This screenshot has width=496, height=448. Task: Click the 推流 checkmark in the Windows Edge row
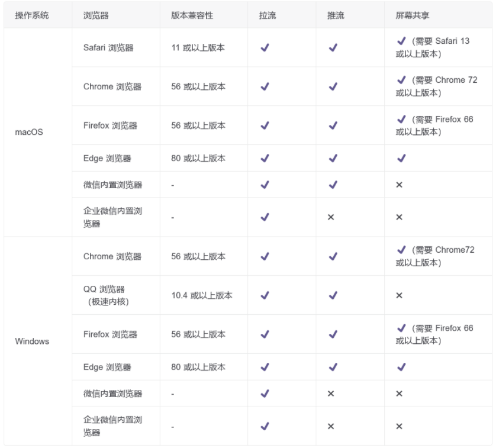[333, 367]
